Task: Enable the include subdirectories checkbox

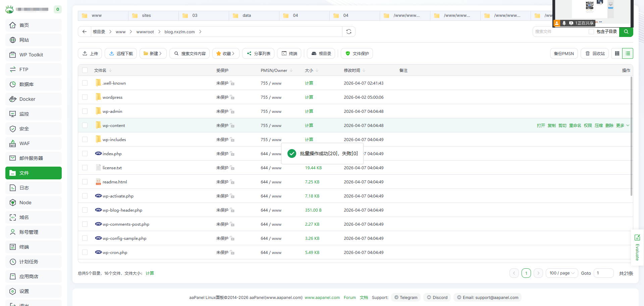Action: tap(591, 32)
